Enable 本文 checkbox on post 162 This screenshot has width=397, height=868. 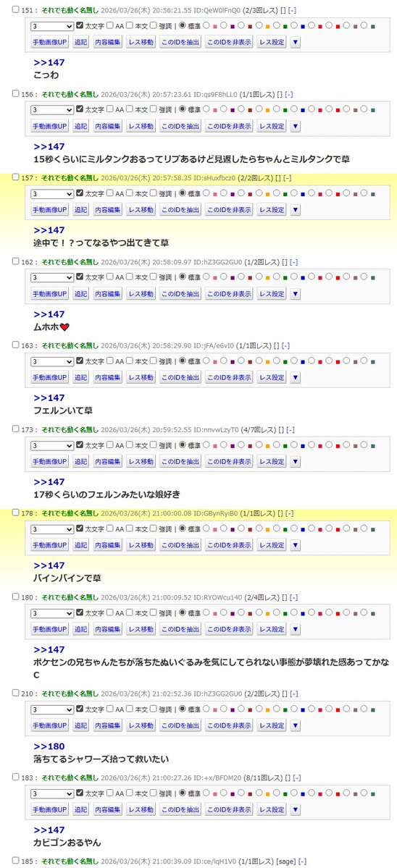coord(130,277)
